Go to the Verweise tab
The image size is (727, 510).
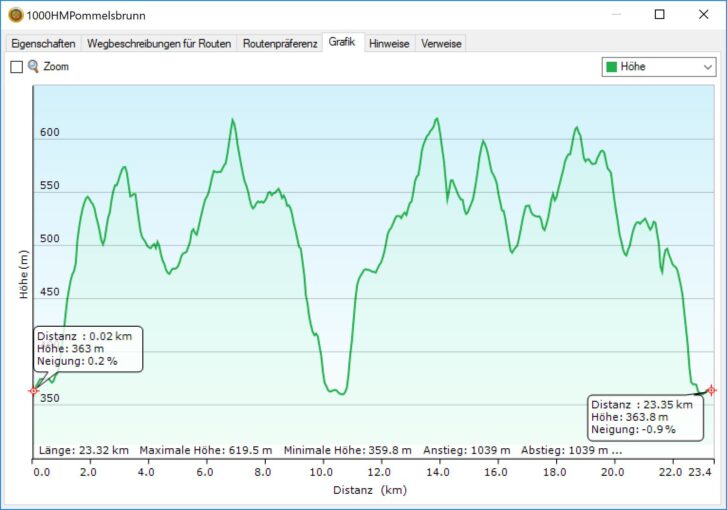point(441,43)
